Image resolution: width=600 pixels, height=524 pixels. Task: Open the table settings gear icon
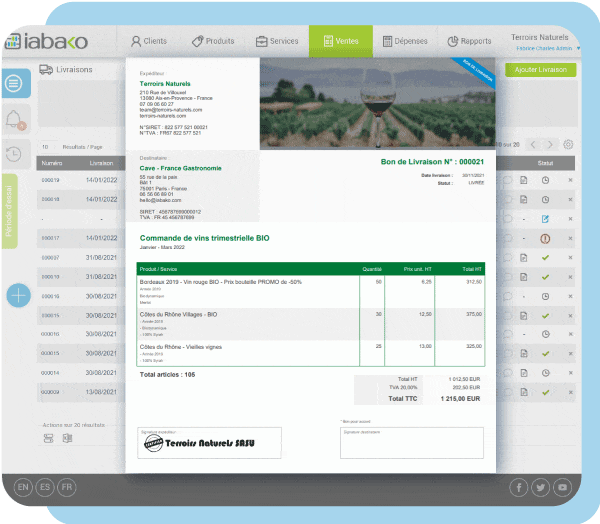pyautogui.click(x=568, y=144)
